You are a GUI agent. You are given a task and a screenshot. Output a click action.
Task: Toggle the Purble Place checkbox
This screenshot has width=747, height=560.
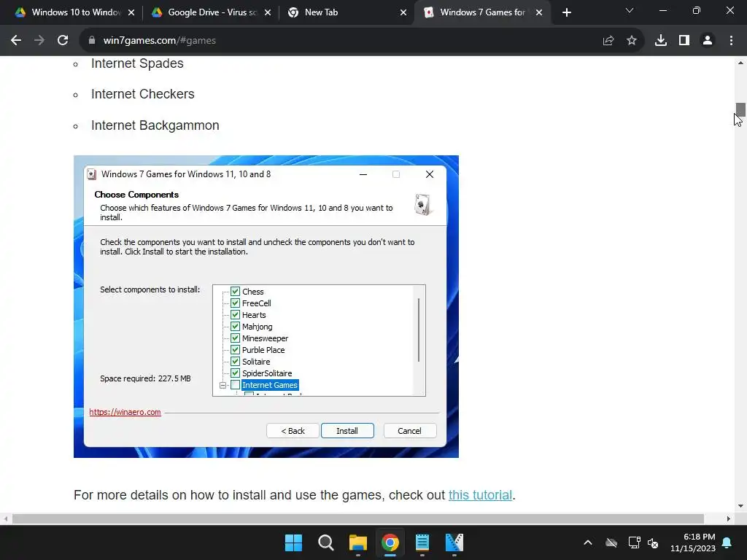point(235,349)
